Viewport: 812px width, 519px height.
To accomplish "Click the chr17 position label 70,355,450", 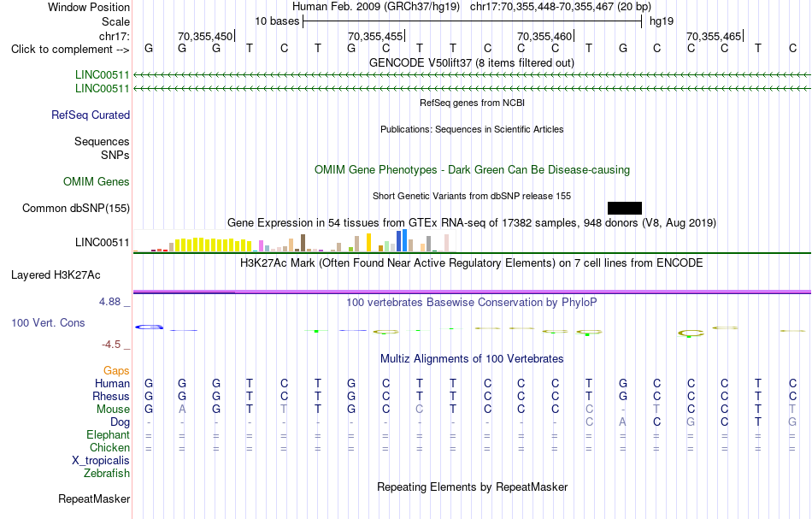I will click(205, 36).
